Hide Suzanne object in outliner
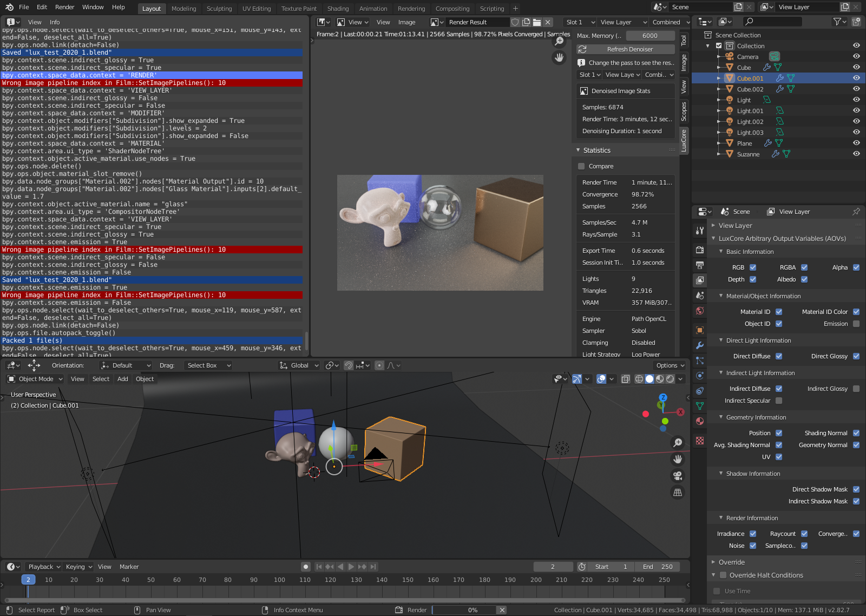This screenshot has height=616, width=866. point(856,154)
